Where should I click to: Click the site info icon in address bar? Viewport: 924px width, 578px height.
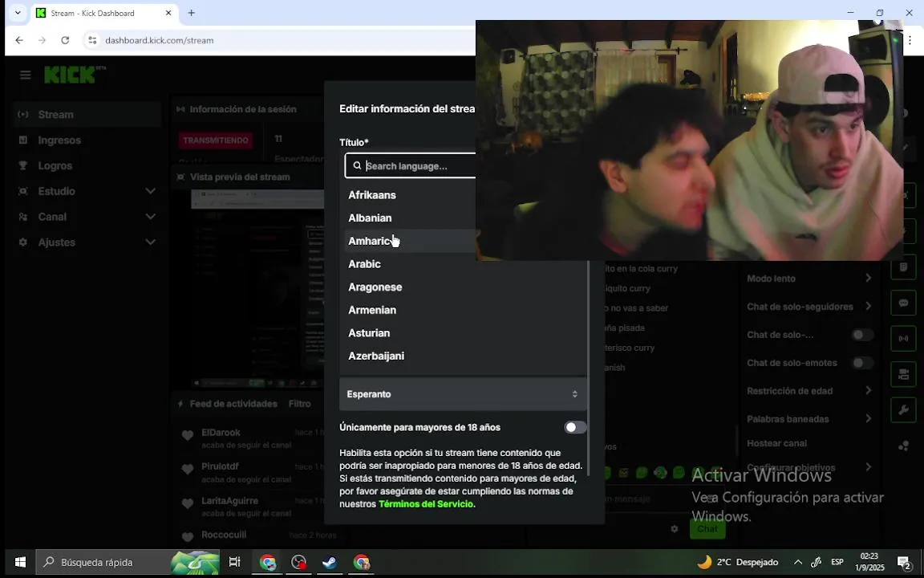(x=92, y=40)
